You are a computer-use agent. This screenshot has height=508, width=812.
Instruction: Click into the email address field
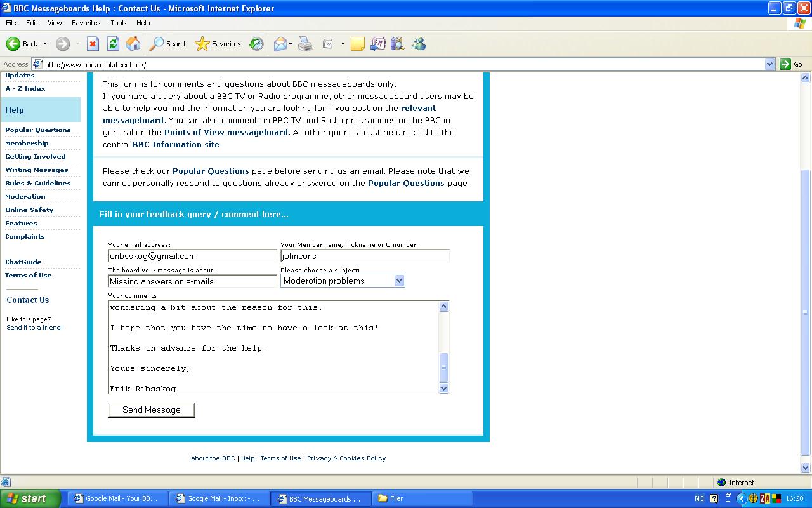coord(193,256)
